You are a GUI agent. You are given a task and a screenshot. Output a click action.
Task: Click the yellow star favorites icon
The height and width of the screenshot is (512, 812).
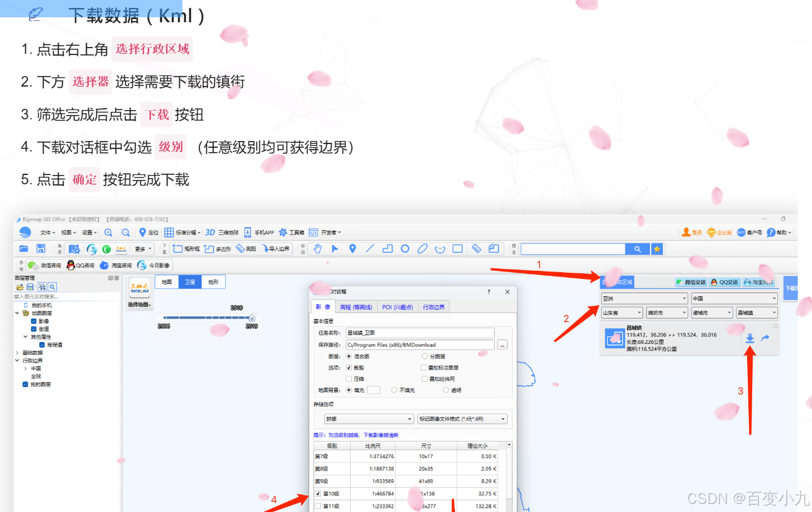[657, 249]
